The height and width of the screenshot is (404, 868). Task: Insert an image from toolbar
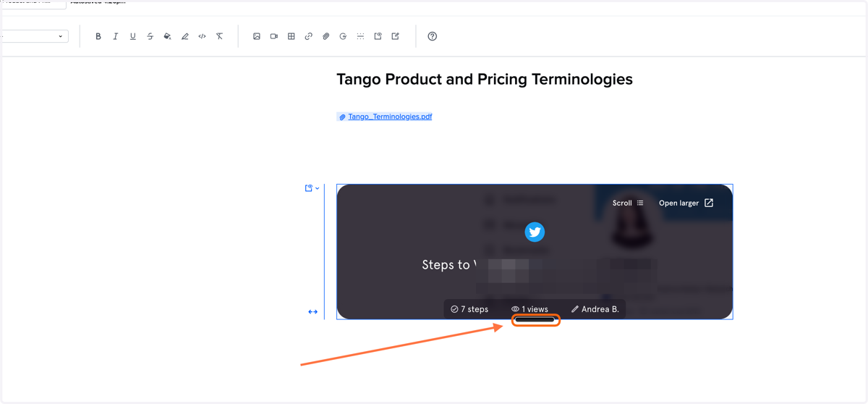tap(257, 36)
